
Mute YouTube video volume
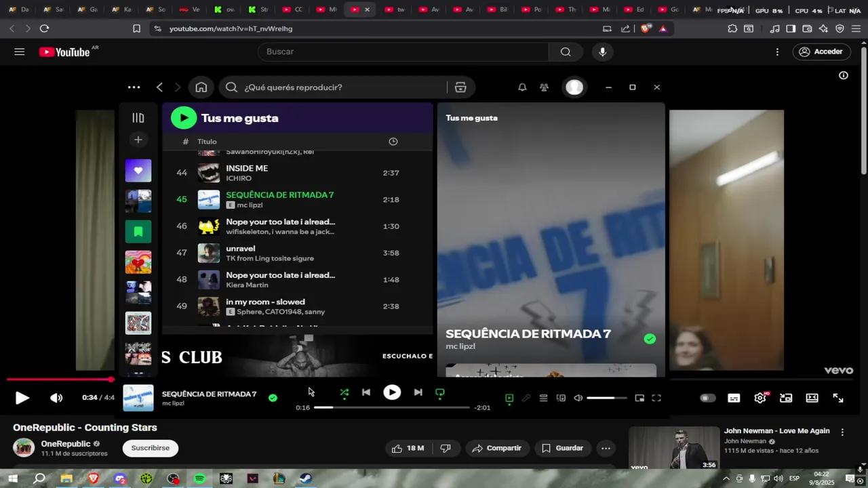click(56, 398)
